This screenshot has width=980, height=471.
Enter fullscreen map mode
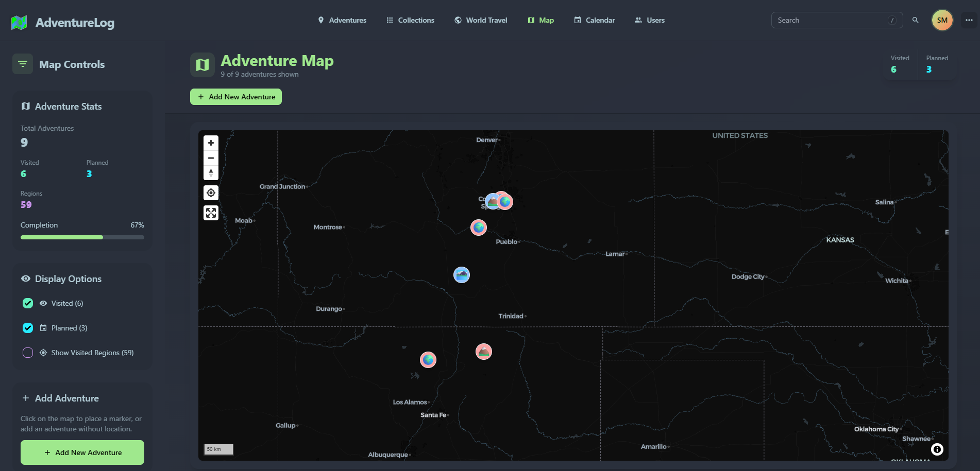point(211,213)
